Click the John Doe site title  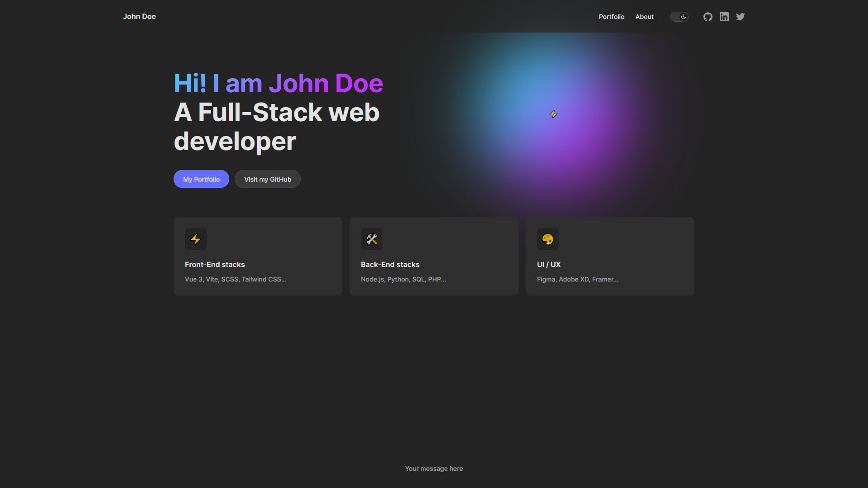point(139,17)
